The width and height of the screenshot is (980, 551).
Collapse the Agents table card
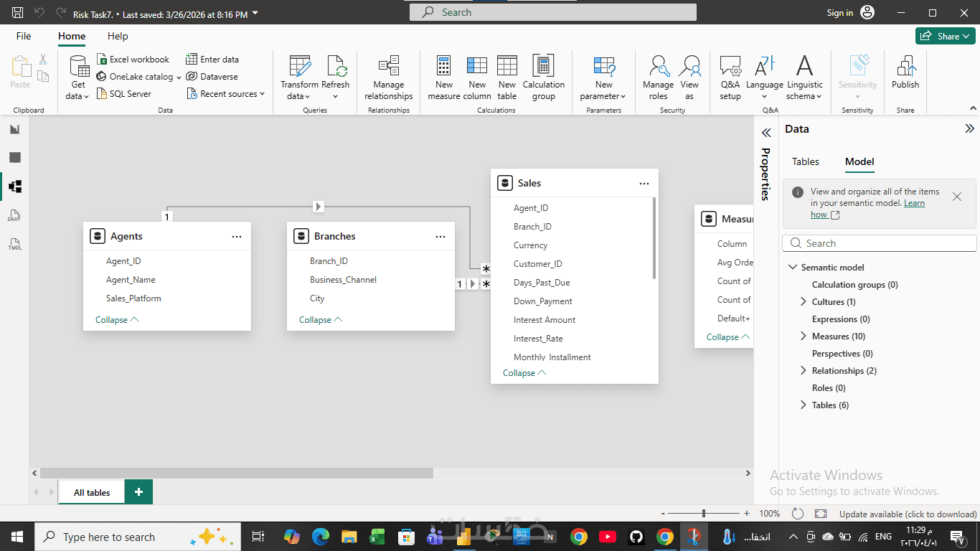point(117,320)
